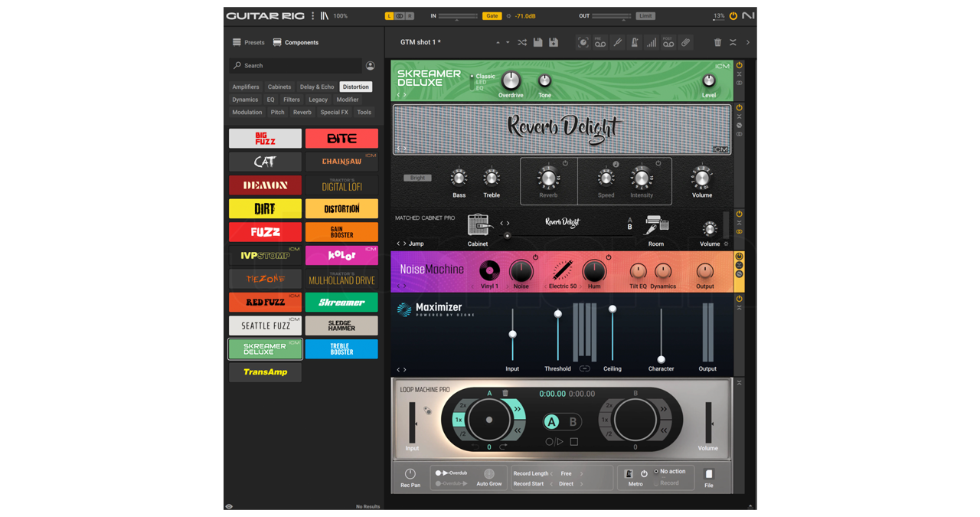This screenshot has width=980, height=517.
Task: Toggle the Gate button
Action: [x=492, y=16]
